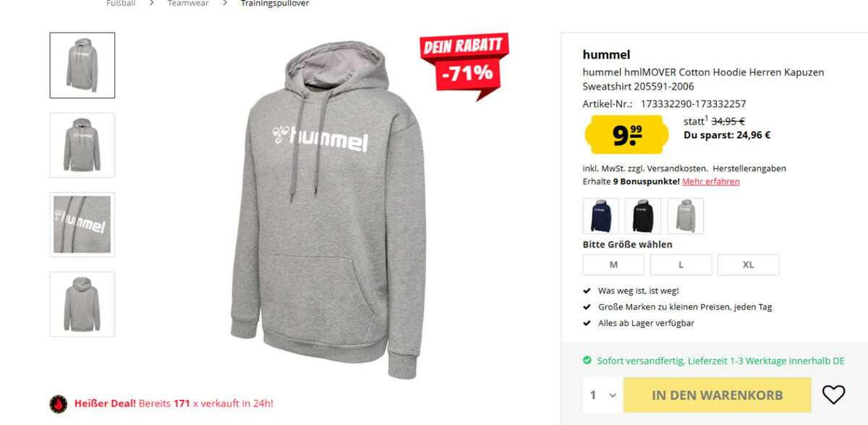Open the Herstellerangaben link
The image size is (868, 425).
pyautogui.click(x=749, y=169)
